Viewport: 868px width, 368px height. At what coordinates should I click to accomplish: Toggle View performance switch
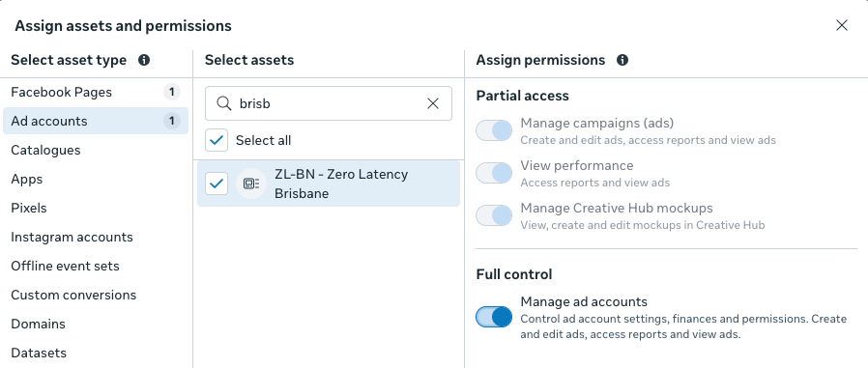click(x=494, y=173)
